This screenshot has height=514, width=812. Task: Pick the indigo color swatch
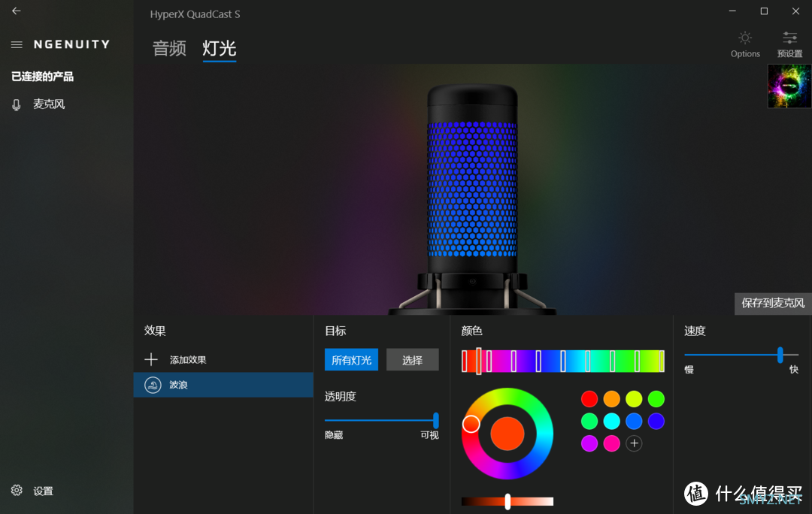tap(656, 422)
